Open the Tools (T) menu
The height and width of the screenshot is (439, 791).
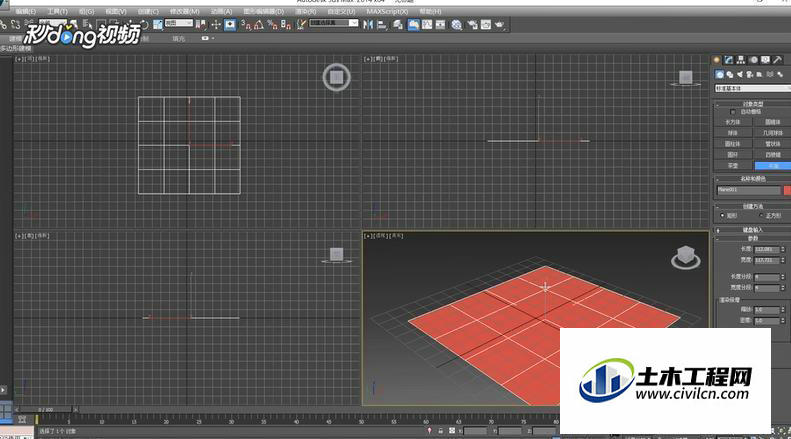click(58, 11)
